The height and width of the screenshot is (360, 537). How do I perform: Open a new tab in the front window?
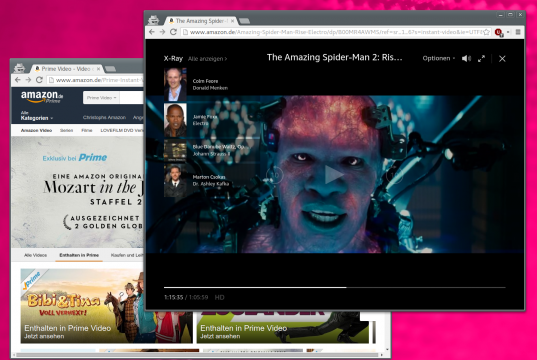point(245,21)
